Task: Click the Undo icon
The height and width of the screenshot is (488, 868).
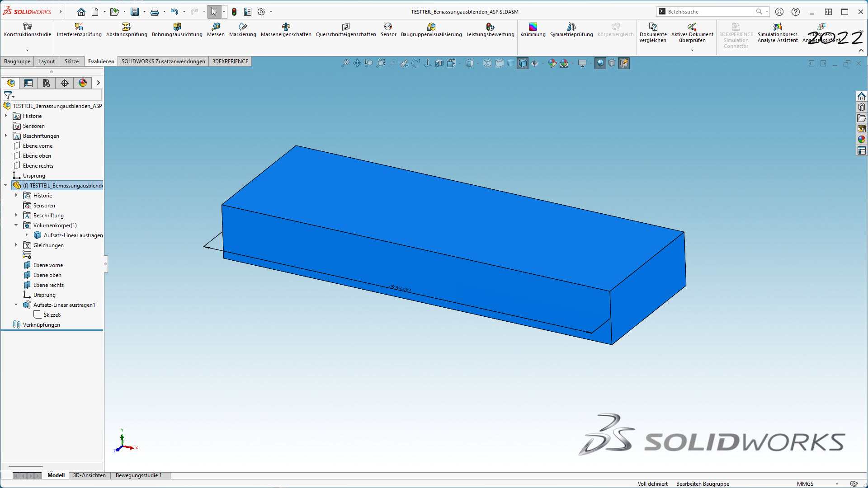Action: 175,12
